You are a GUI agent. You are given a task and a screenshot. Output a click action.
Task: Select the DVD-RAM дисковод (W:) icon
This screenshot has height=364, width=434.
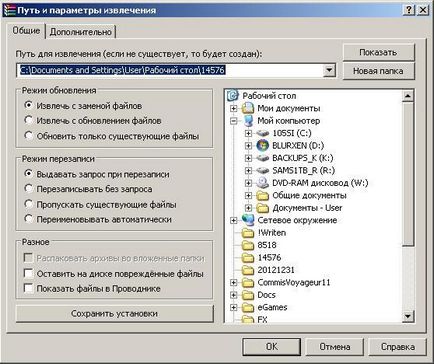pyautogui.click(x=263, y=183)
